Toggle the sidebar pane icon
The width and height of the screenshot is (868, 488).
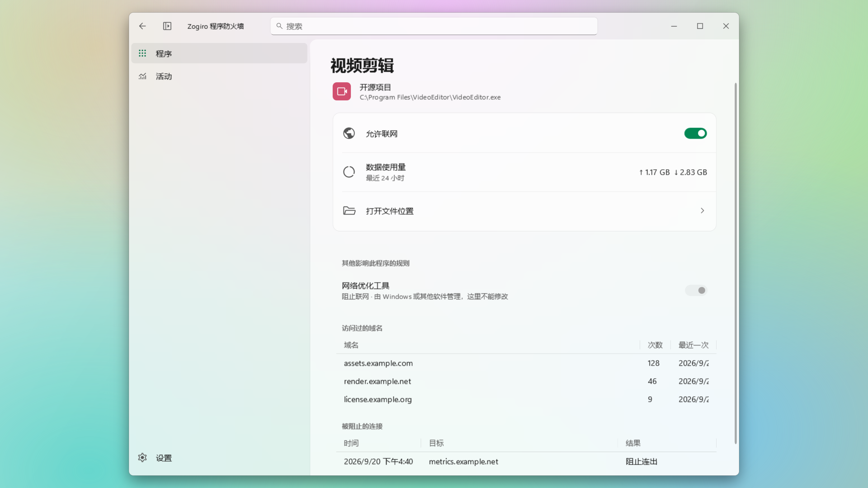pyautogui.click(x=167, y=26)
